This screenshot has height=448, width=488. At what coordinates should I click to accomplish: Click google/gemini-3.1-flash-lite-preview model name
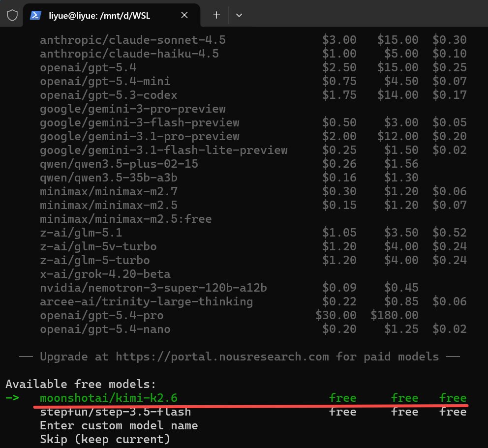click(x=164, y=150)
